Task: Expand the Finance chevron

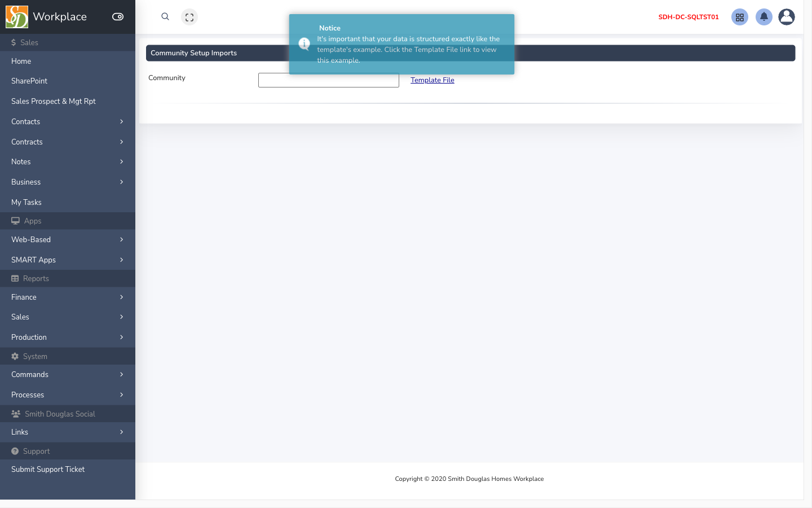Action: (x=122, y=297)
